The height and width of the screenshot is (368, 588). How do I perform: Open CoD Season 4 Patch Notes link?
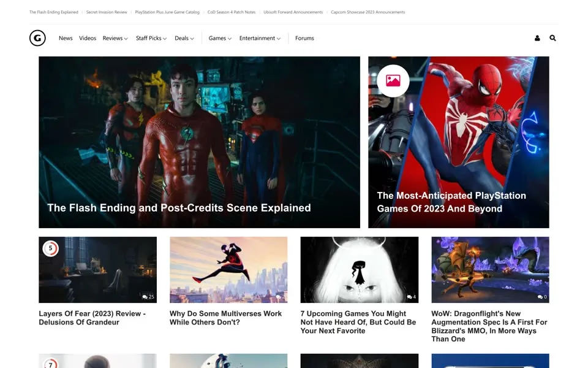point(232,12)
